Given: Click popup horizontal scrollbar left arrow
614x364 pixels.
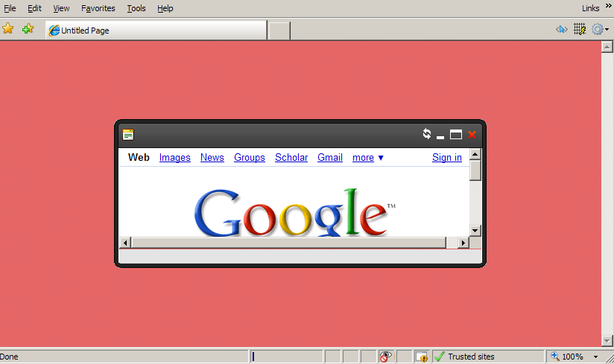Looking at the screenshot, I should tap(125, 243).
